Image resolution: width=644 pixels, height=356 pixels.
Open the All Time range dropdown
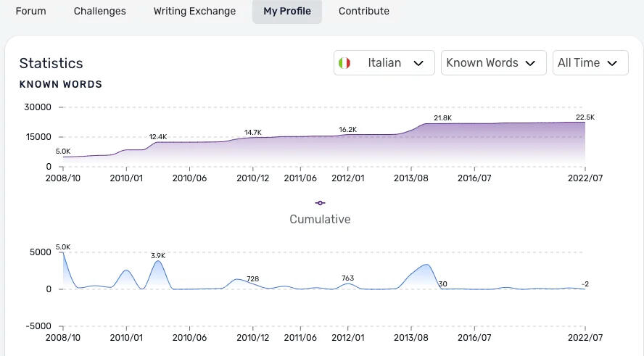coord(590,63)
